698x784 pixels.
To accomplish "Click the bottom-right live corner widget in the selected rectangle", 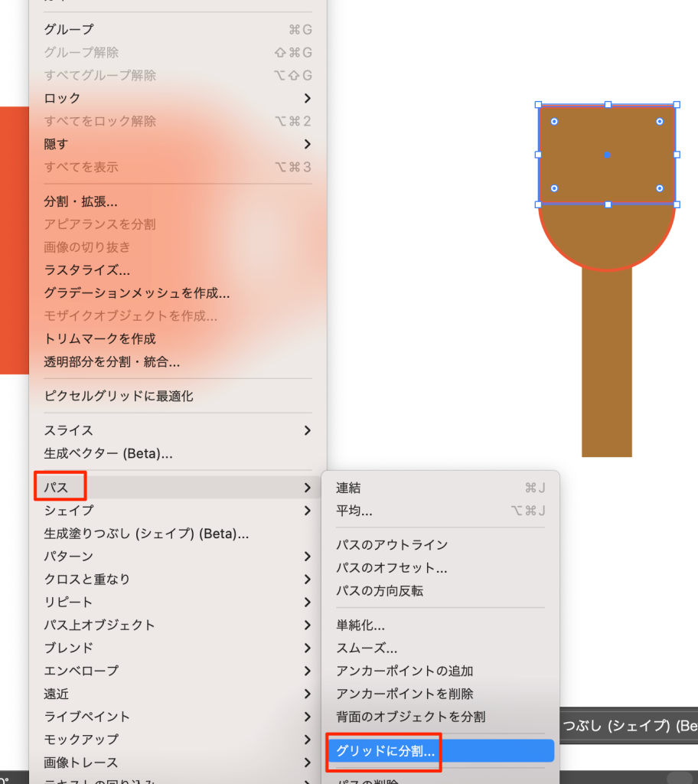I will (659, 188).
